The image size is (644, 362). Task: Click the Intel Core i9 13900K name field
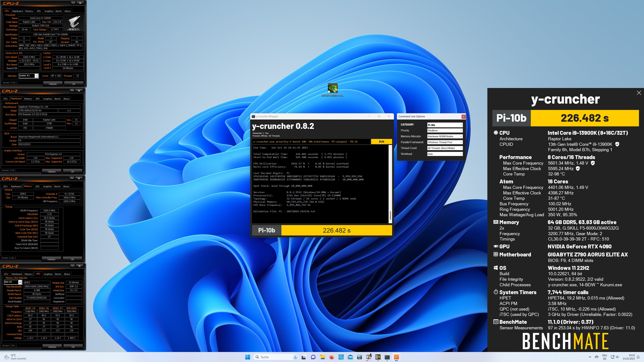[41, 18]
